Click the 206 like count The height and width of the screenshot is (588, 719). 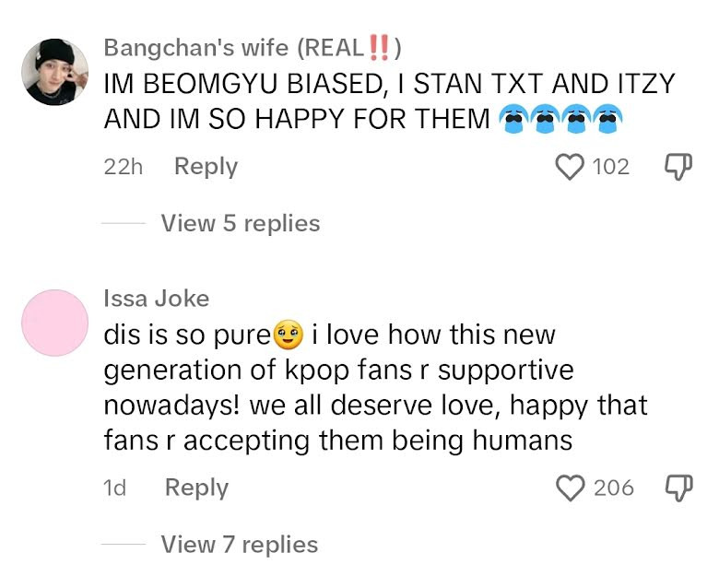613,488
